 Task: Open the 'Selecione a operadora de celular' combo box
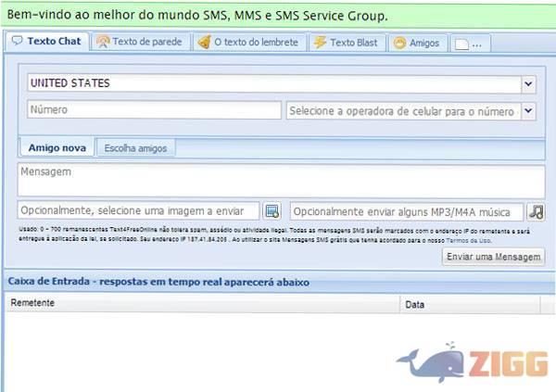402,111
